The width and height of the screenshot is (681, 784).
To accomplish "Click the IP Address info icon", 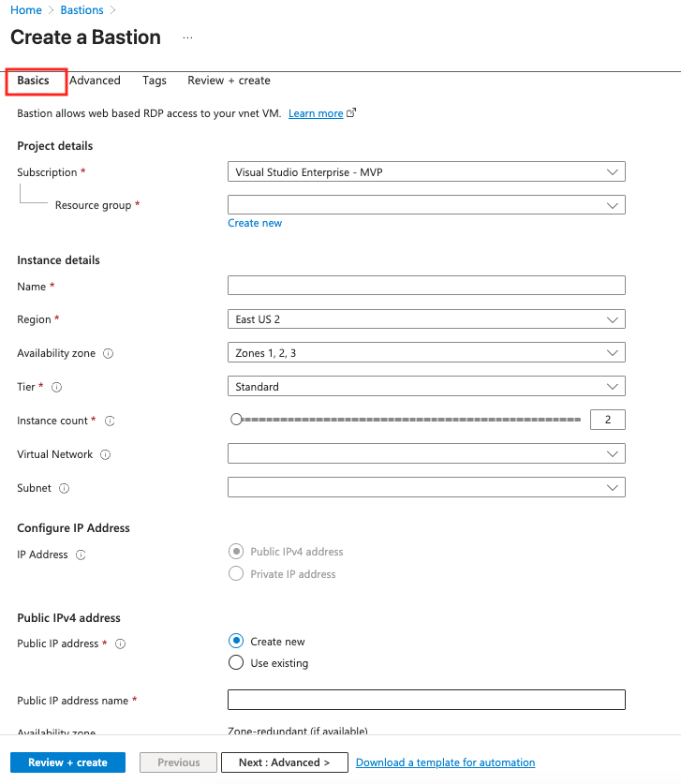I will click(81, 555).
